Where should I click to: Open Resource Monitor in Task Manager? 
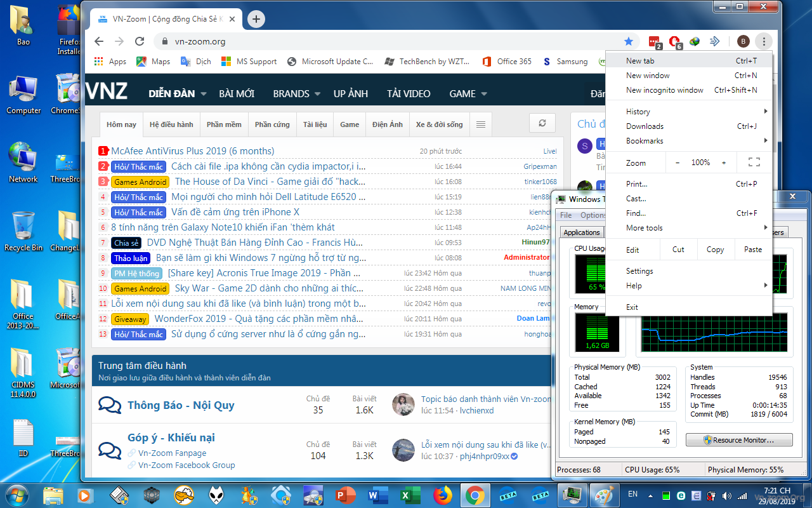point(739,440)
